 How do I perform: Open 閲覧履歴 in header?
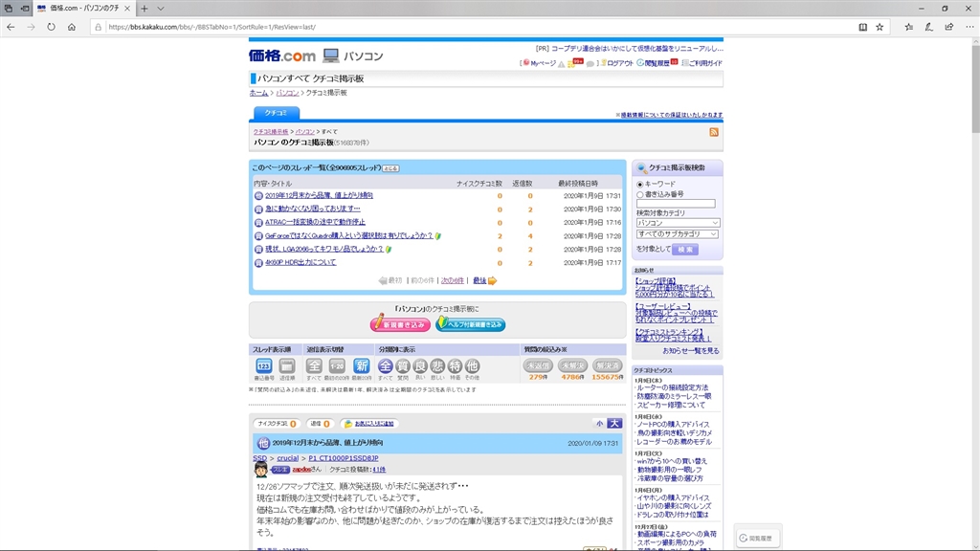tap(657, 63)
